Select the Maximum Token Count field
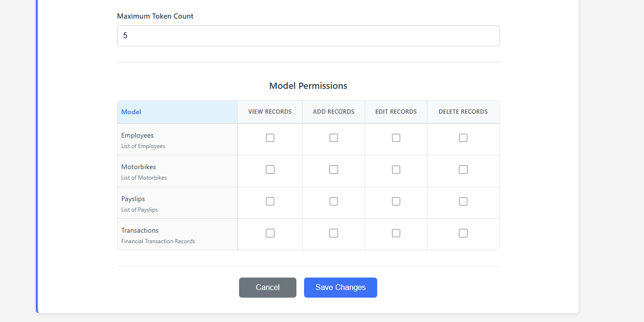This screenshot has width=644, height=322. [308, 35]
